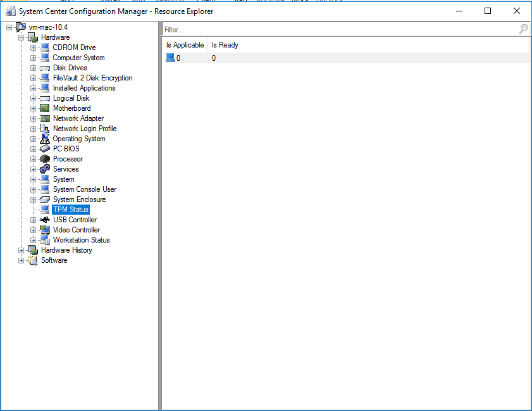Sort by Is Ready column header

point(225,45)
